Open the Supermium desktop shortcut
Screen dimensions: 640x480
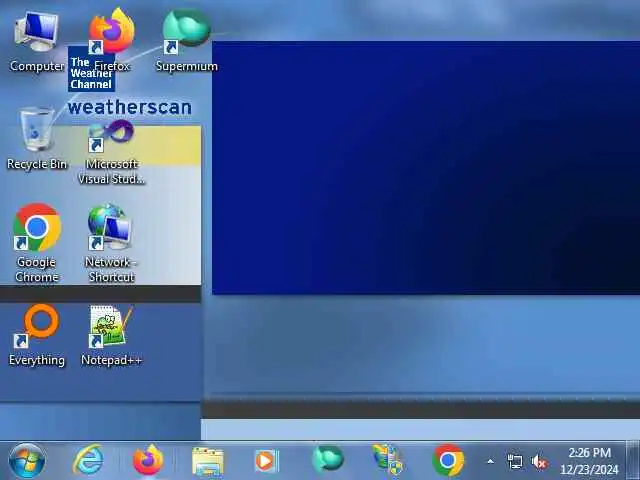pyautogui.click(x=187, y=42)
